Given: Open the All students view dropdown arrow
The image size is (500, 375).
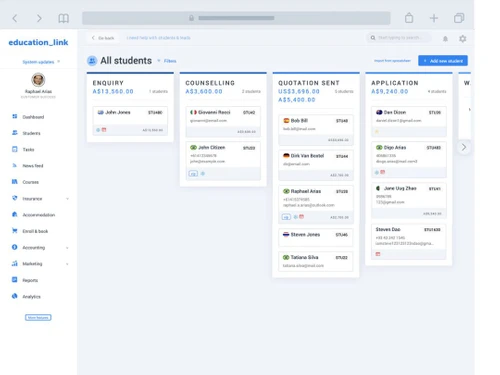Looking at the screenshot, I should pyautogui.click(x=159, y=61).
